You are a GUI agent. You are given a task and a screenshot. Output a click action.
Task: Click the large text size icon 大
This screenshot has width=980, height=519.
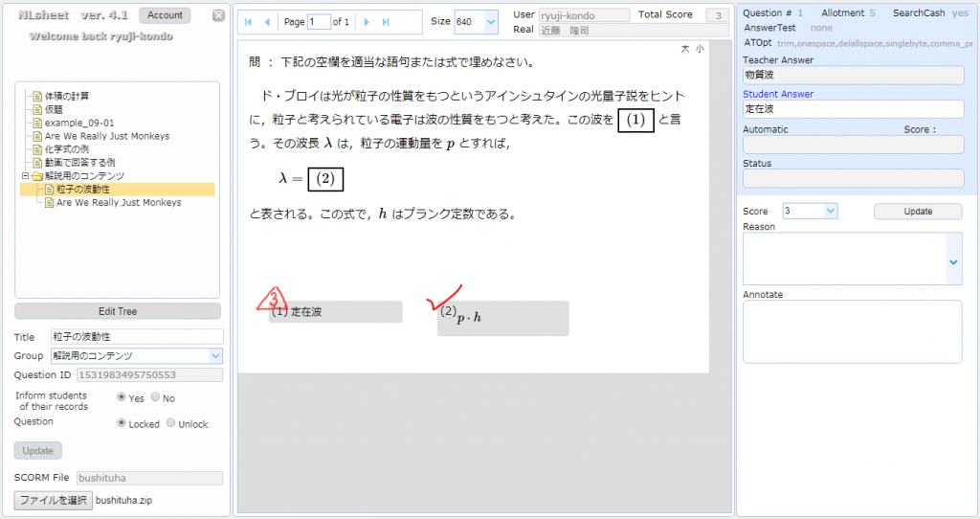pyautogui.click(x=684, y=49)
